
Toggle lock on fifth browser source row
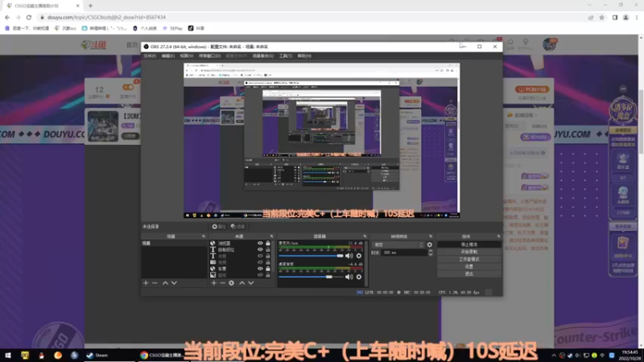click(268, 269)
